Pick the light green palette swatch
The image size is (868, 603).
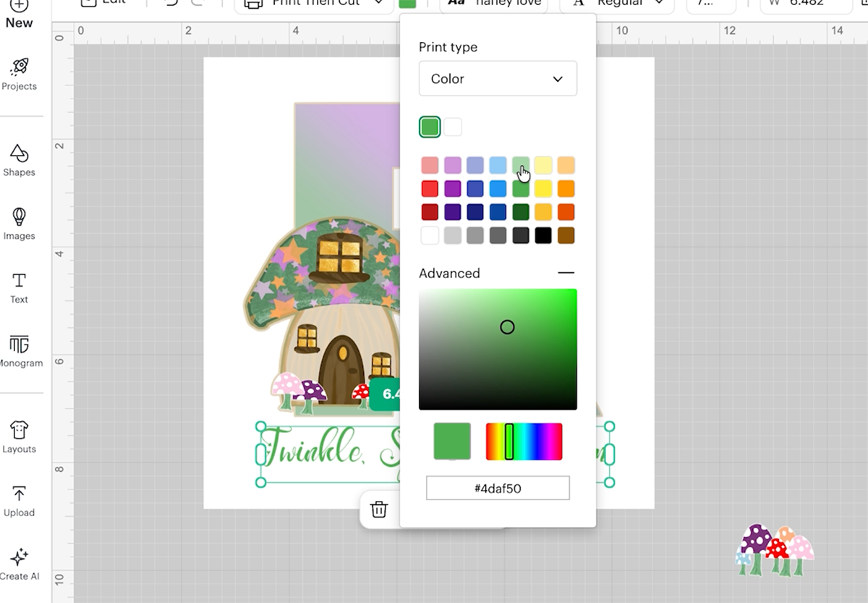(x=521, y=166)
